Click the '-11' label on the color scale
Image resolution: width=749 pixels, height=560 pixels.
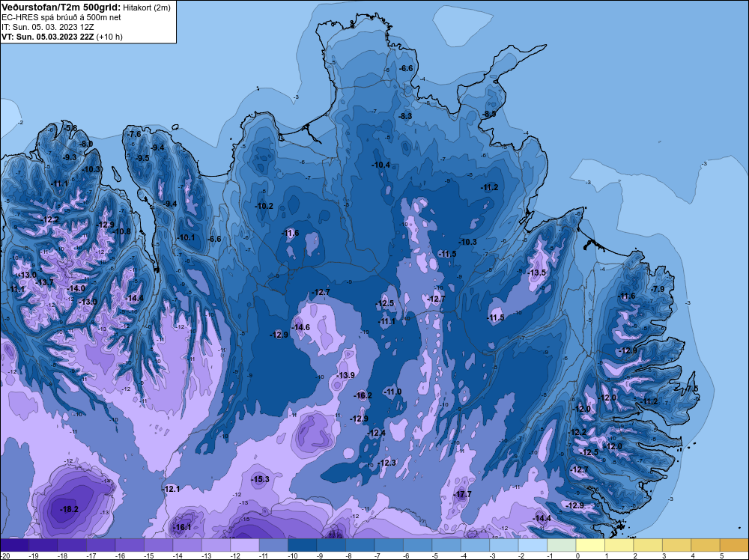[264, 556]
